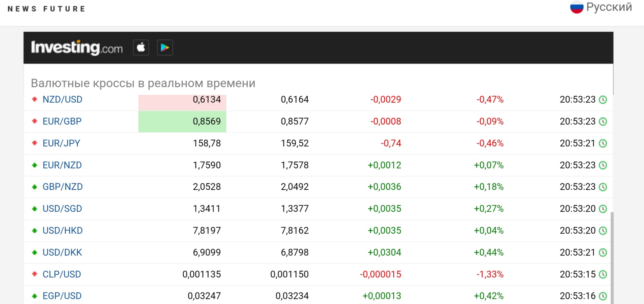644x304 pixels.
Task: Click the highlighted 0,6134 NZD/USD price cell
Action: click(x=182, y=102)
